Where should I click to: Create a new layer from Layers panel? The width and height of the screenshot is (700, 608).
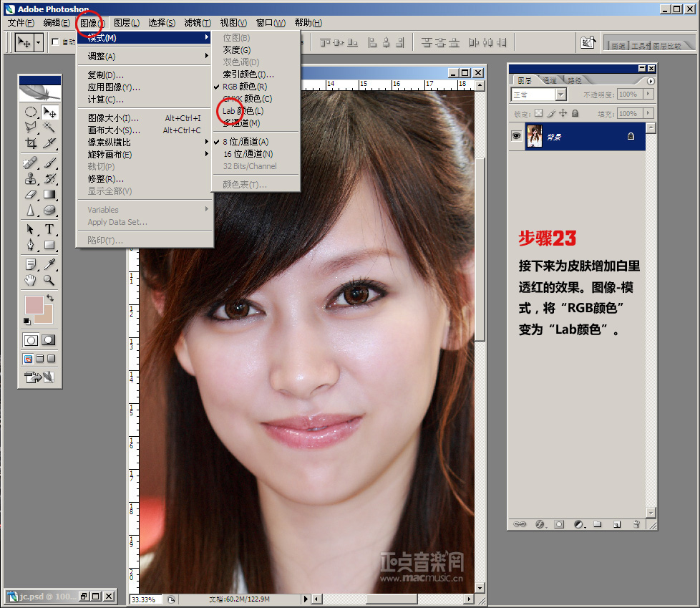(x=616, y=524)
